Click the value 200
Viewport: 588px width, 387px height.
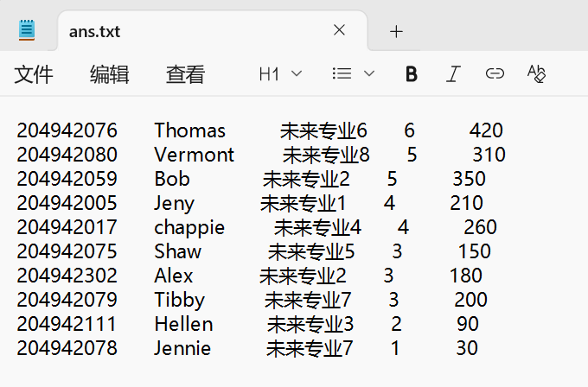[470, 300]
